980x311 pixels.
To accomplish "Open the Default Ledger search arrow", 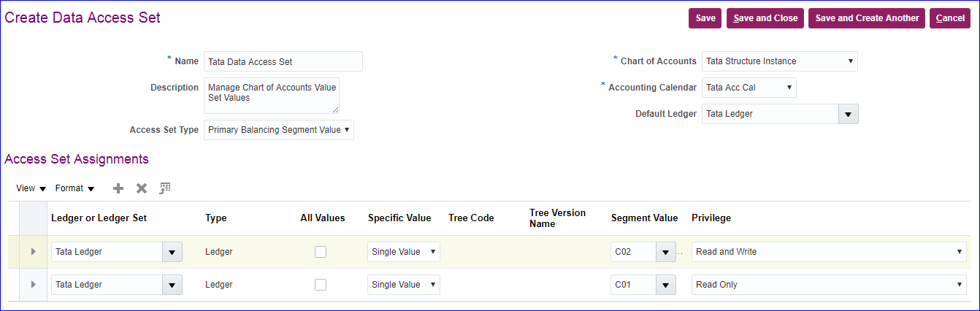I will coord(848,114).
